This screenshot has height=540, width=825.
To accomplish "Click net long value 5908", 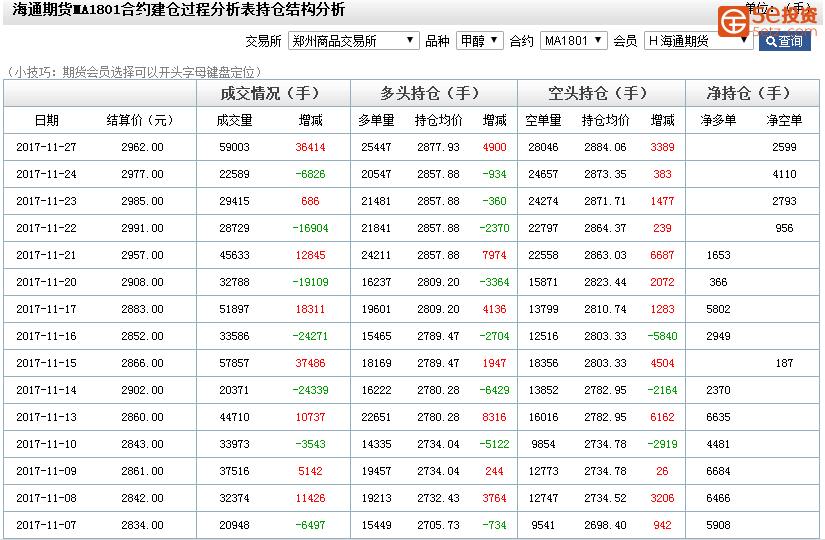I will tap(718, 525).
